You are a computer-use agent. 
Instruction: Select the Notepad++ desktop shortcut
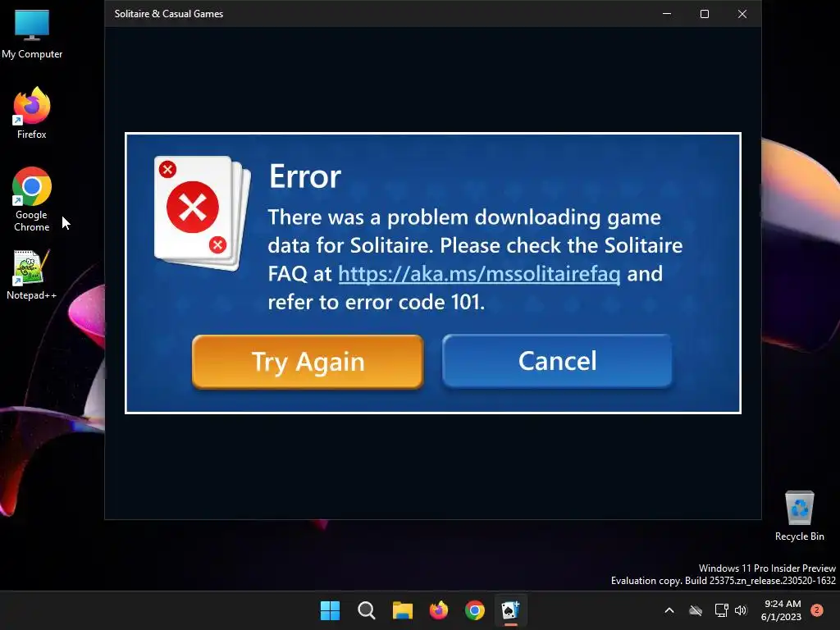(32, 276)
